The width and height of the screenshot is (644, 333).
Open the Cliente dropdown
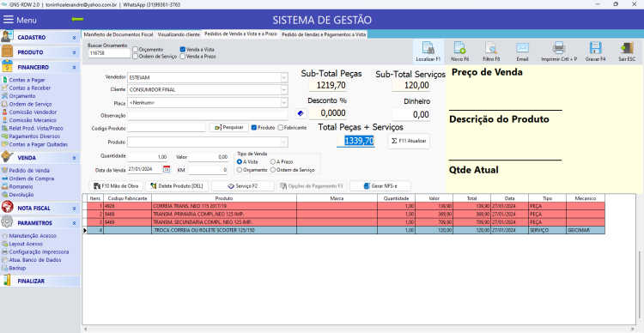pos(284,89)
